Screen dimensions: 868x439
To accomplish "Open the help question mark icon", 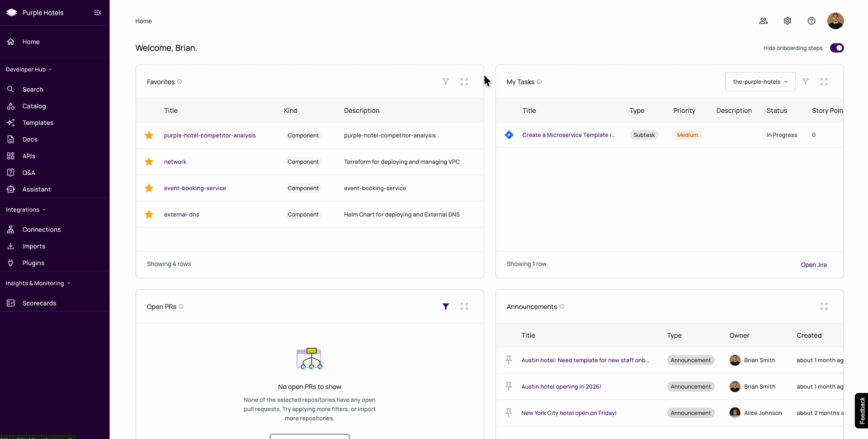I will 811,21.
